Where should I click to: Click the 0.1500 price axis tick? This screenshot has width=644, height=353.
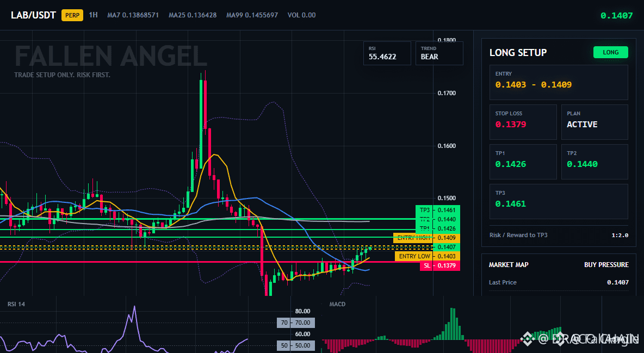(447, 199)
